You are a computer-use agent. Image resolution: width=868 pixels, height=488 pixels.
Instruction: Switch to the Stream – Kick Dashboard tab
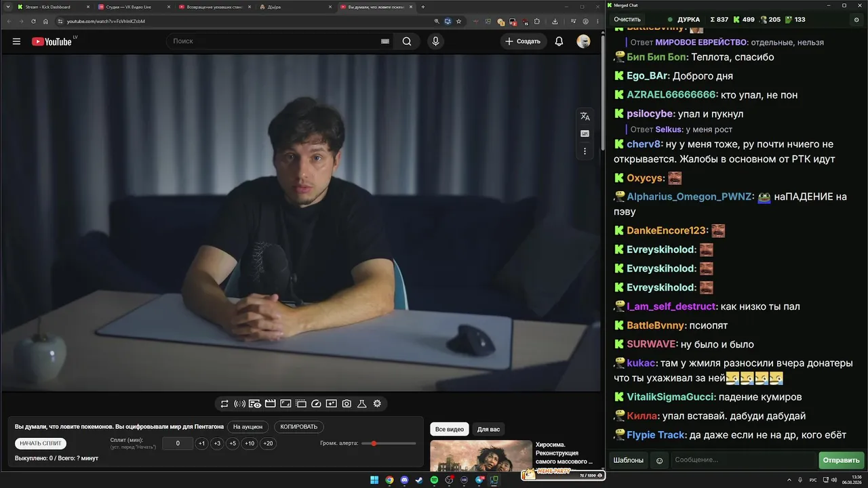pos(54,7)
